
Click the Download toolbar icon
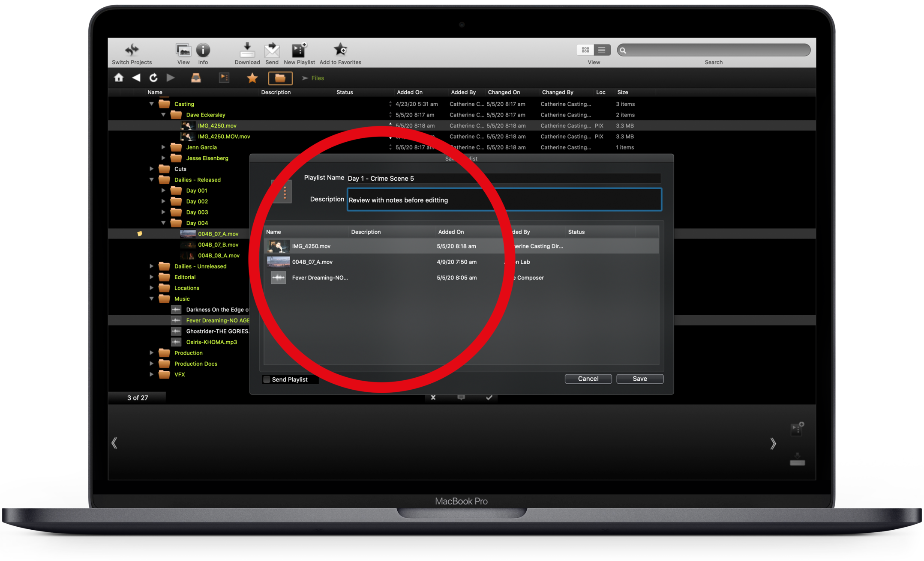pyautogui.click(x=247, y=50)
